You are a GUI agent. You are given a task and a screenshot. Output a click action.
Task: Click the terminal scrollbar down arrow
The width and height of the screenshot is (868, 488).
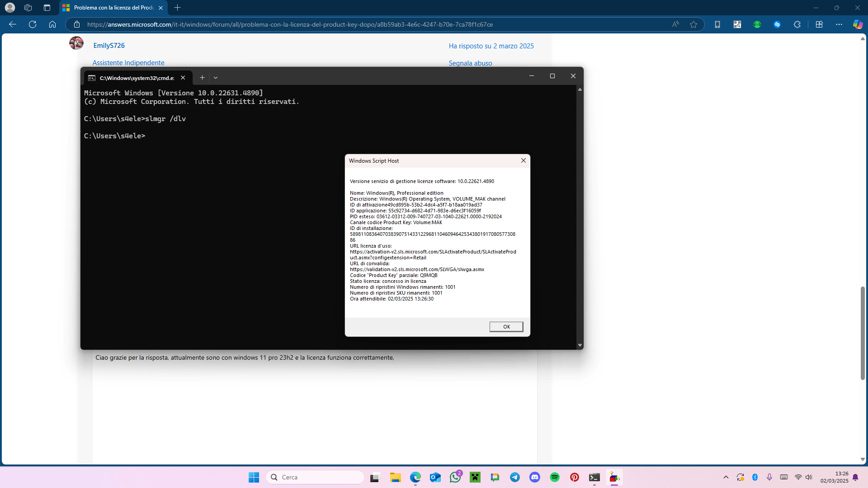(580, 345)
